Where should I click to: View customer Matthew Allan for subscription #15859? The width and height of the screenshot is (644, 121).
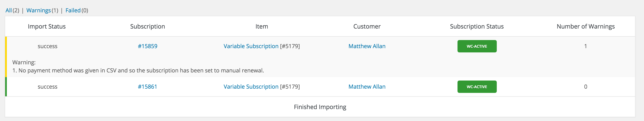point(367,46)
